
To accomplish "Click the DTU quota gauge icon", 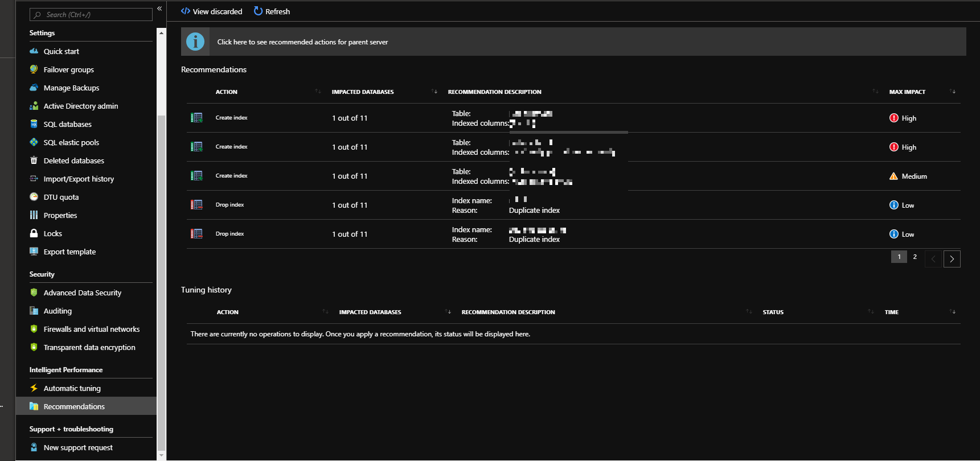I will click(x=34, y=197).
